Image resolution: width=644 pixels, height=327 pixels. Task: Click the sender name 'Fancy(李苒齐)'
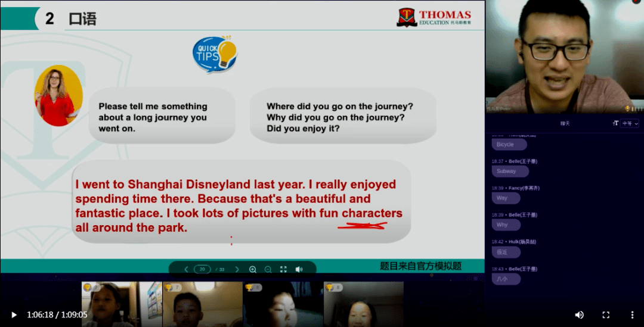click(524, 188)
